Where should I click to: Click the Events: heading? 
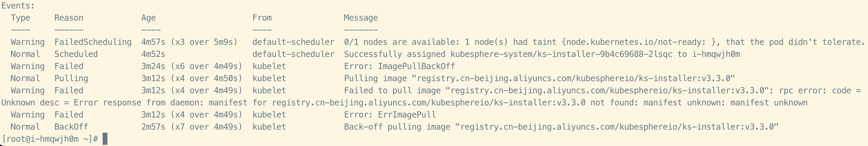(18, 6)
